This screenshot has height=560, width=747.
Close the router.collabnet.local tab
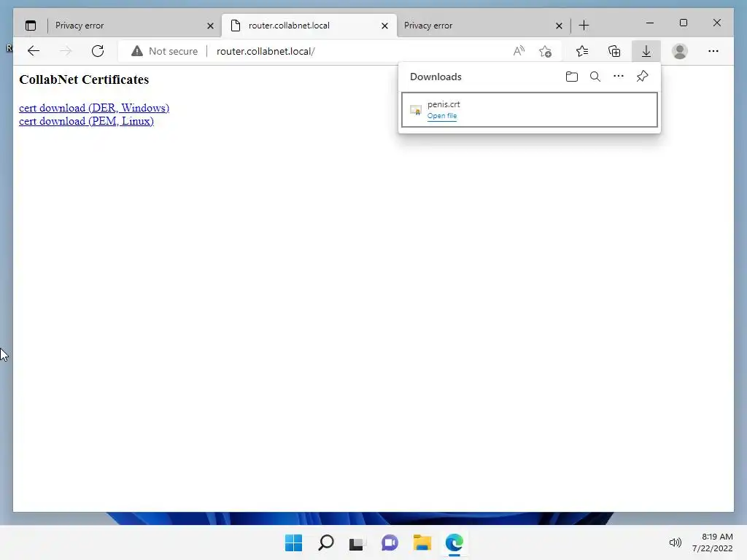(384, 26)
